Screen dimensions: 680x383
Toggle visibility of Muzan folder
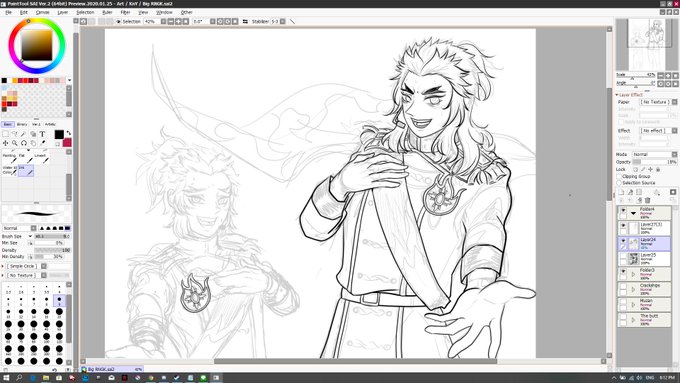[623, 302]
